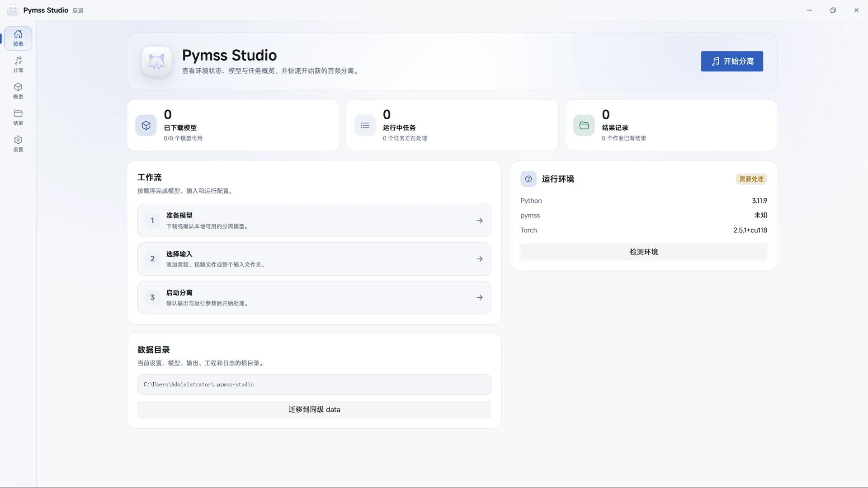Click the title bar 总览 label

click(x=78, y=10)
